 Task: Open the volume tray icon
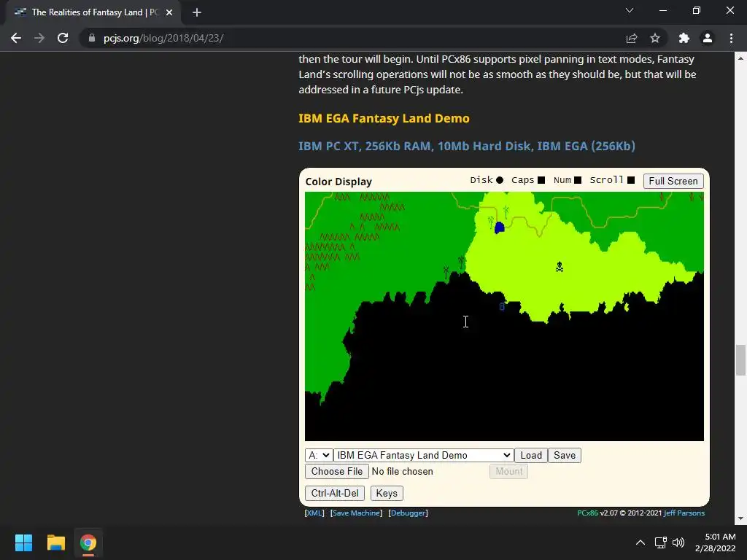point(678,542)
